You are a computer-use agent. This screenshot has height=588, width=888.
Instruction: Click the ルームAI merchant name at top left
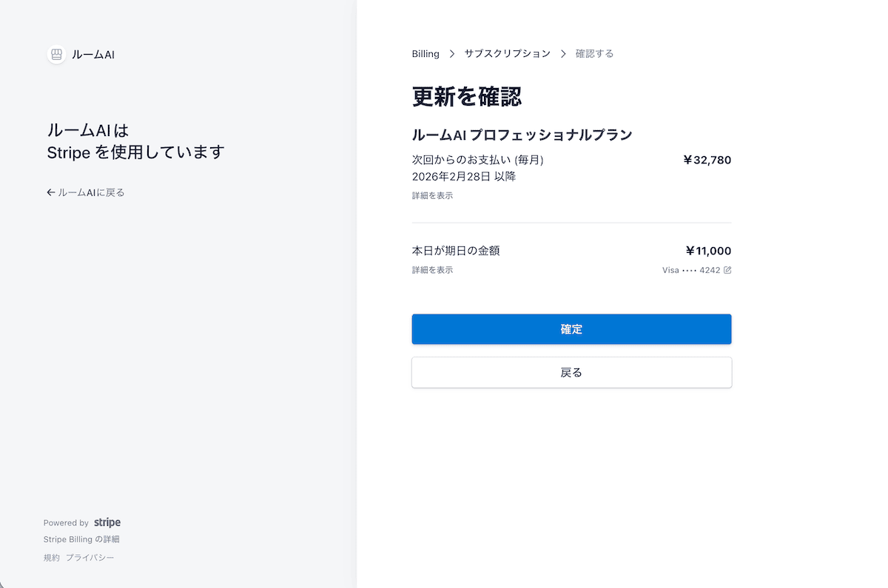tap(93, 55)
